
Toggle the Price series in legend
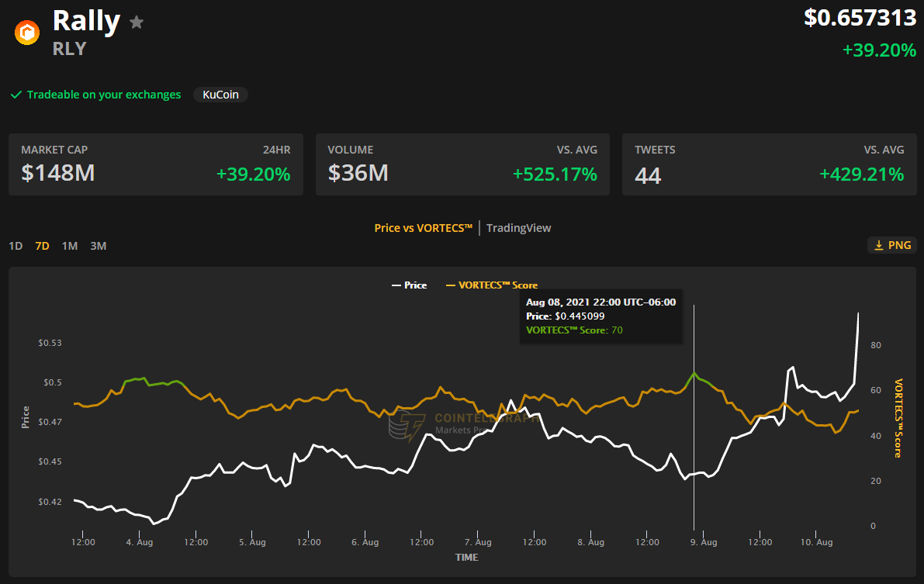click(409, 285)
